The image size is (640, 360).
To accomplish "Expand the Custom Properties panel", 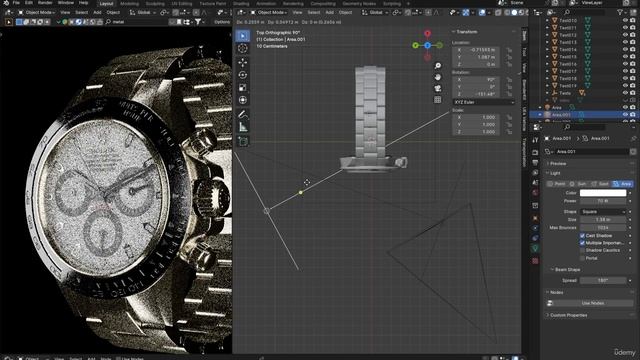I will point(568,315).
